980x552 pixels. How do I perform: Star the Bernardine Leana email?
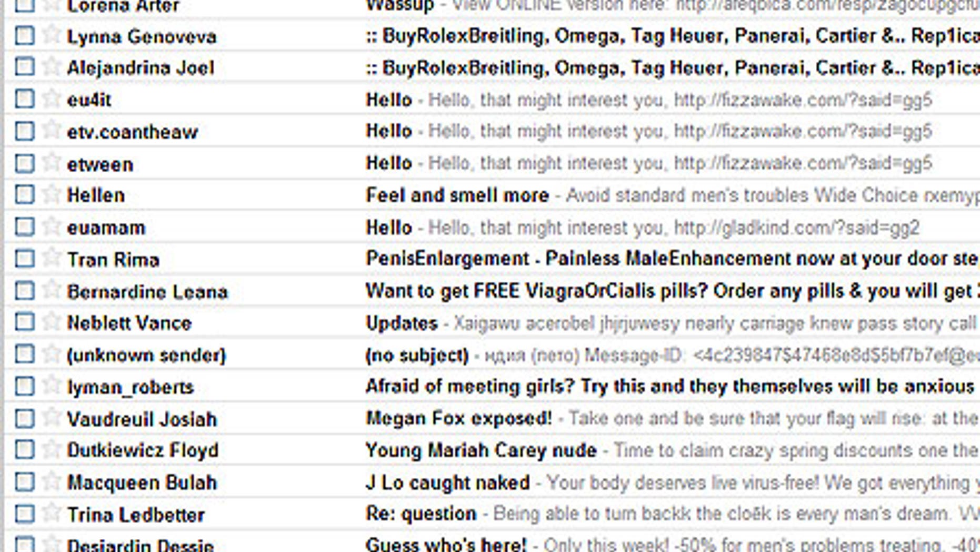click(51, 290)
